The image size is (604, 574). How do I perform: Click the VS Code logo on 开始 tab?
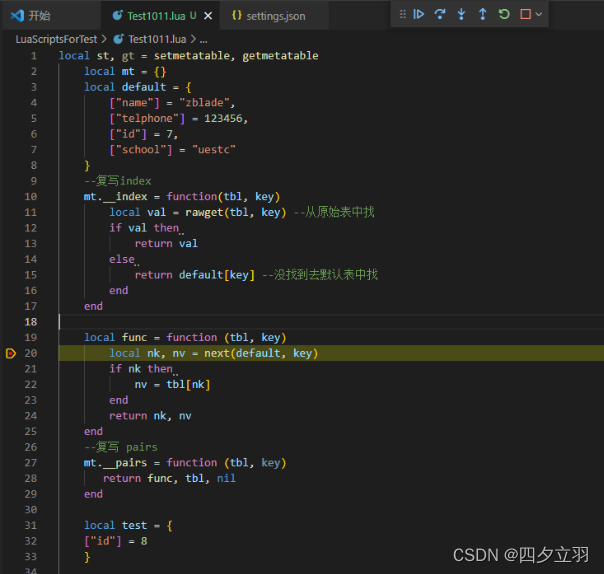coord(17,16)
